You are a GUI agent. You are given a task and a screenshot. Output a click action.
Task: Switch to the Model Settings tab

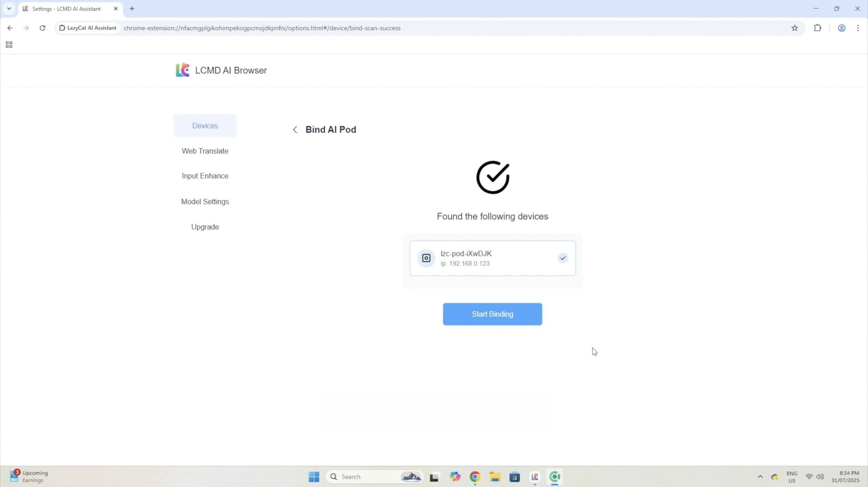pos(205,202)
